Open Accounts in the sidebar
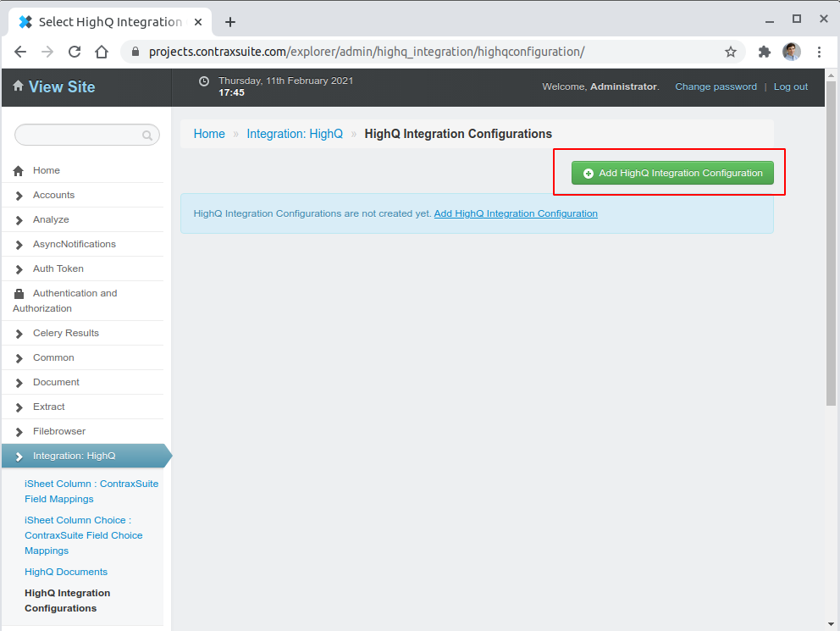The image size is (840, 631). [x=53, y=195]
